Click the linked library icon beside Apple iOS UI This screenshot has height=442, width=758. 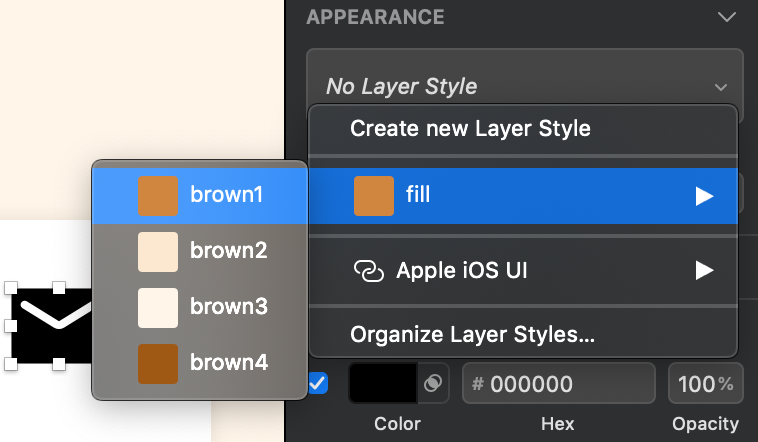point(369,271)
